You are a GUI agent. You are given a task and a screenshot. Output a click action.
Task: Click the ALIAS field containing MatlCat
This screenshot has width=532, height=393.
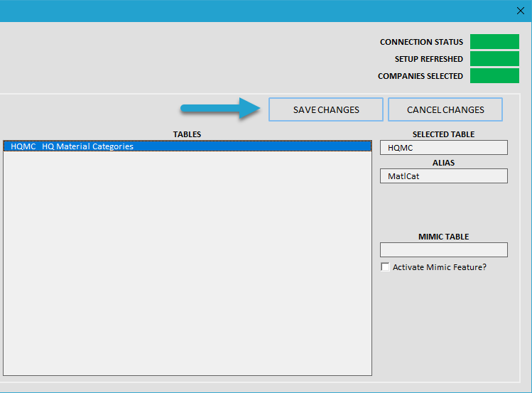click(444, 176)
